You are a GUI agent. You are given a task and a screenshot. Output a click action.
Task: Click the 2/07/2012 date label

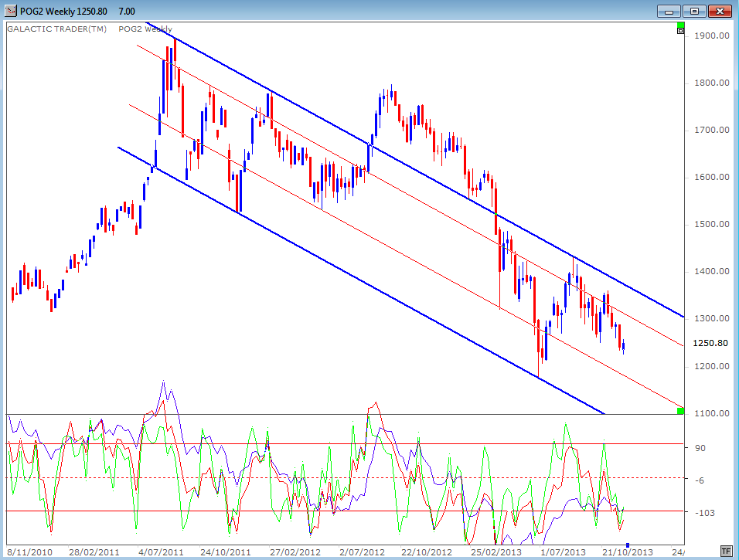click(362, 552)
